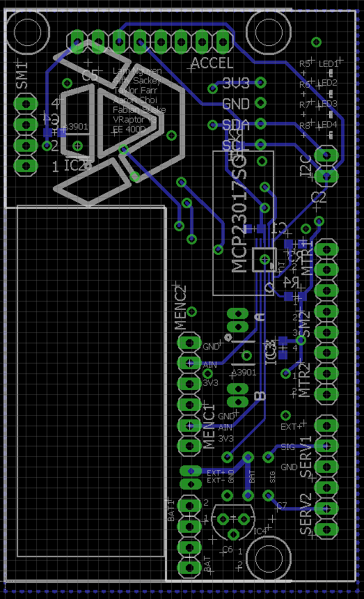
Task: Select the C6 capacitor label
Action: click(x=228, y=550)
